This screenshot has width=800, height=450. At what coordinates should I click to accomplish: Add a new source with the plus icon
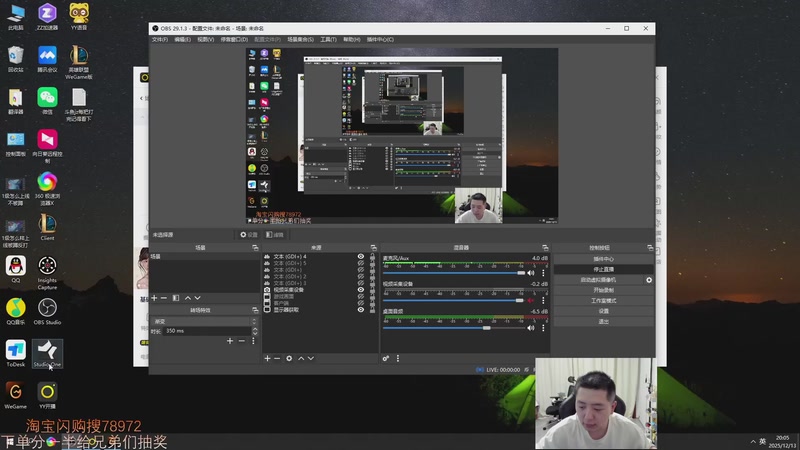pyautogui.click(x=267, y=359)
